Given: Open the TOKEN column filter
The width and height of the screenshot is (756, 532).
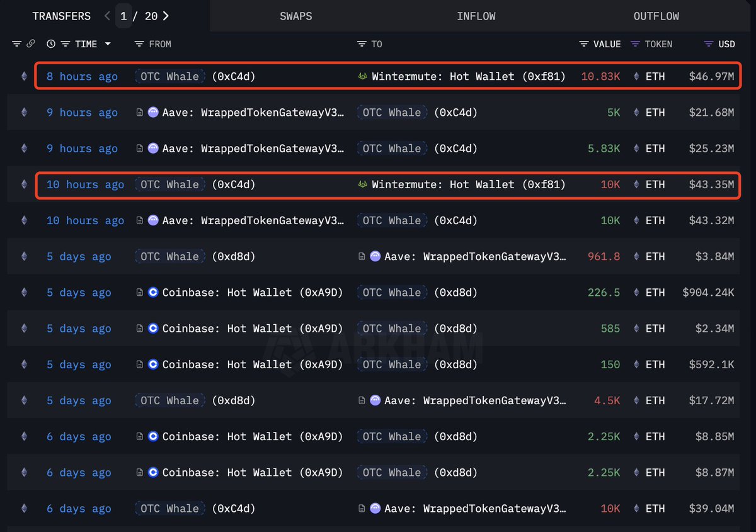Looking at the screenshot, I should pyautogui.click(x=635, y=44).
